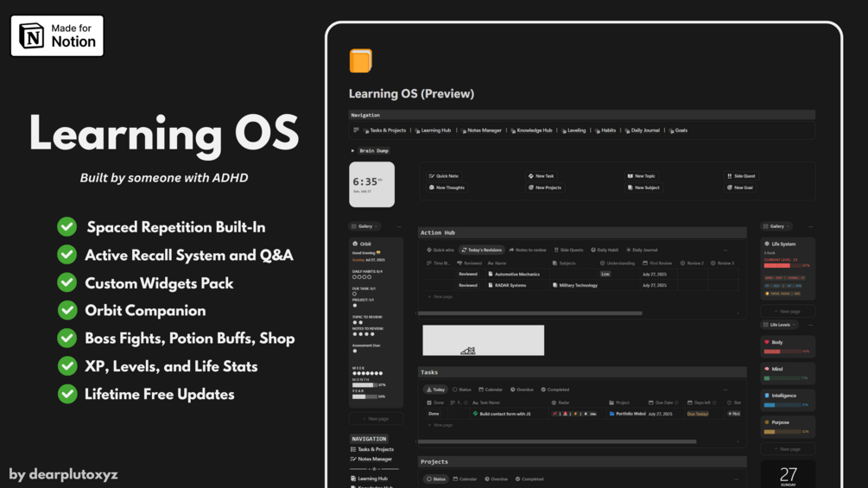868x488 pixels.
Task: Open more options beside Life Levels
Action: (810, 325)
